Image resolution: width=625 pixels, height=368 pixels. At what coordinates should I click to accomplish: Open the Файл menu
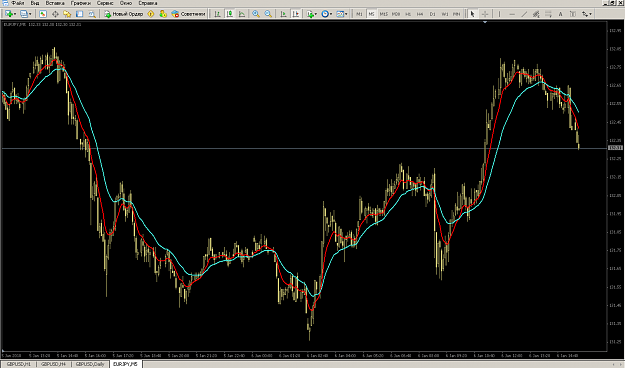pos(18,3)
